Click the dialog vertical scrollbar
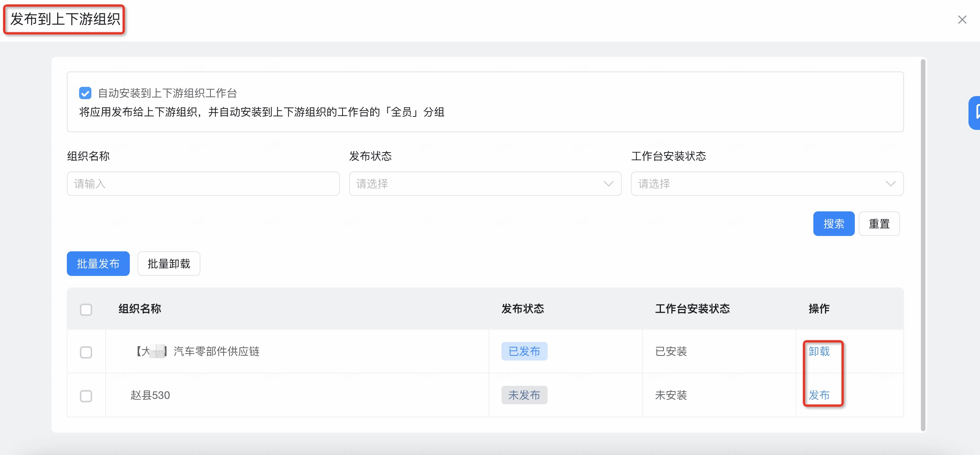Screen dimensions: 980x455 point(923,245)
